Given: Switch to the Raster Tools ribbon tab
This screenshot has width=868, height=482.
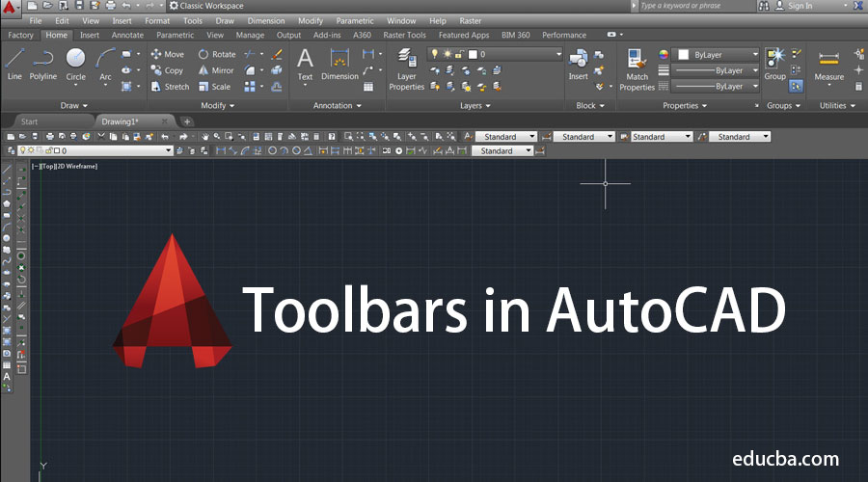Looking at the screenshot, I should click(x=405, y=35).
